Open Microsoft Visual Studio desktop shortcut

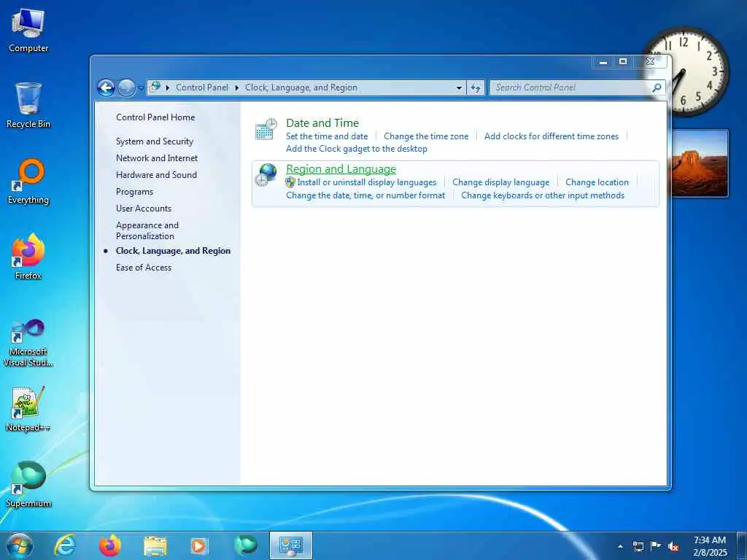pos(28,343)
